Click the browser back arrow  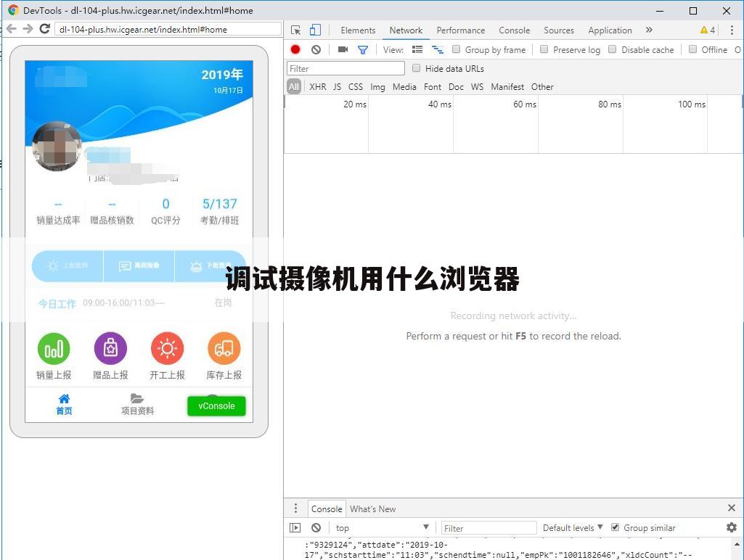[12, 29]
